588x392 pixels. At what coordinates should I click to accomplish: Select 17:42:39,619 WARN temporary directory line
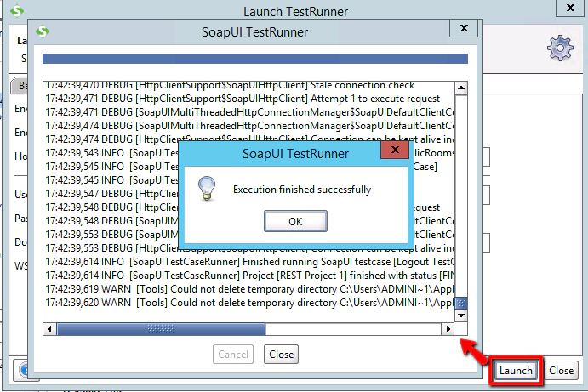point(249,289)
